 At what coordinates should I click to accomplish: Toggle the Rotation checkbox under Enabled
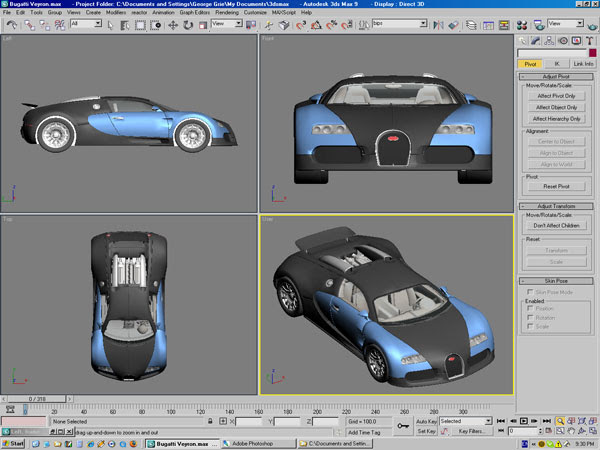point(529,317)
